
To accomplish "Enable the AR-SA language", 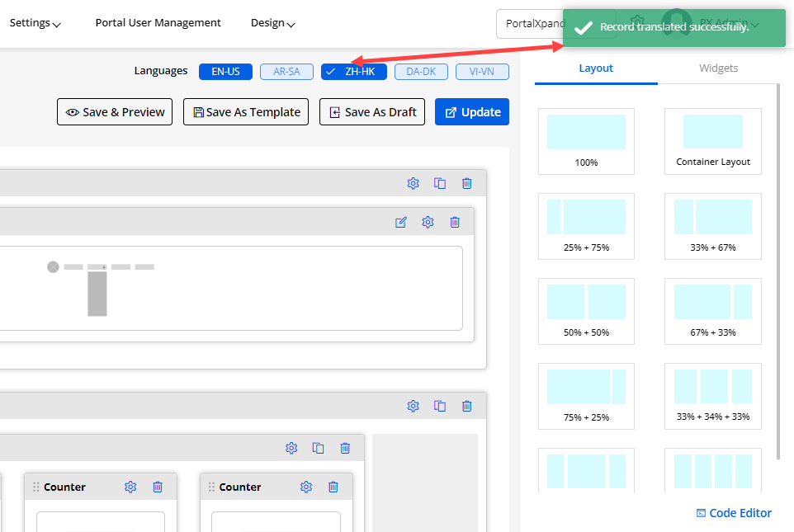I will 286,72.
